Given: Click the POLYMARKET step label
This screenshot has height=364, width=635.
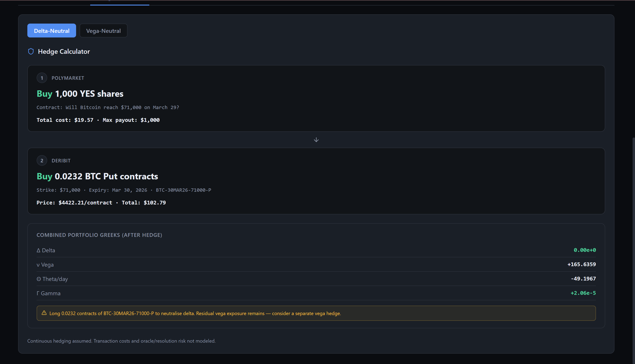Looking at the screenshot, I should [68, 78].
